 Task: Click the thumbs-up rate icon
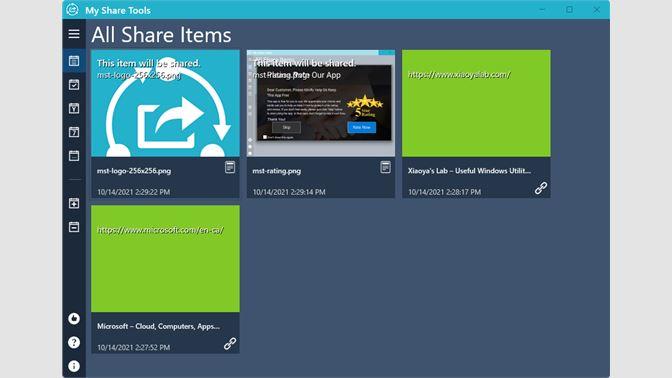(x=74, y=318)
